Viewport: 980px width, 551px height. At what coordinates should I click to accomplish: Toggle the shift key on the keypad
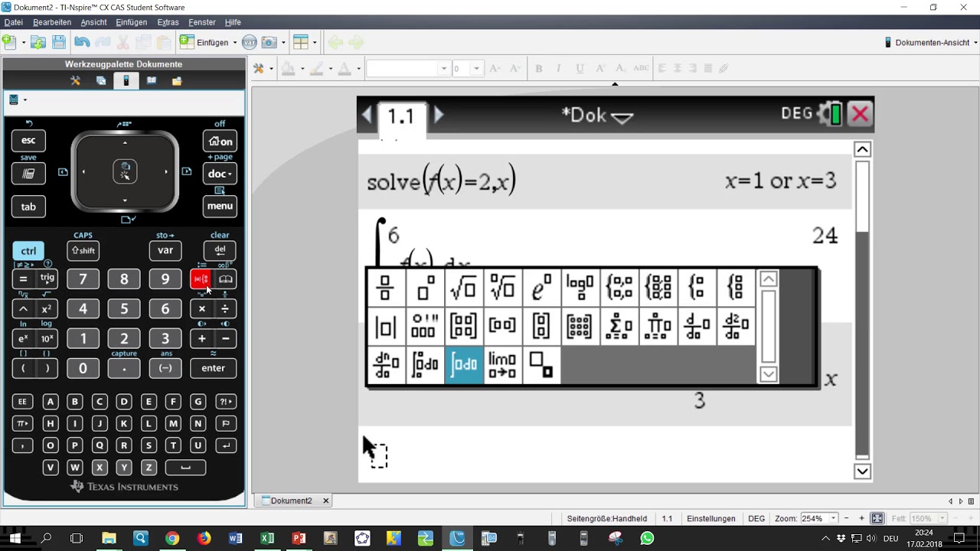[x=83, y=251]
